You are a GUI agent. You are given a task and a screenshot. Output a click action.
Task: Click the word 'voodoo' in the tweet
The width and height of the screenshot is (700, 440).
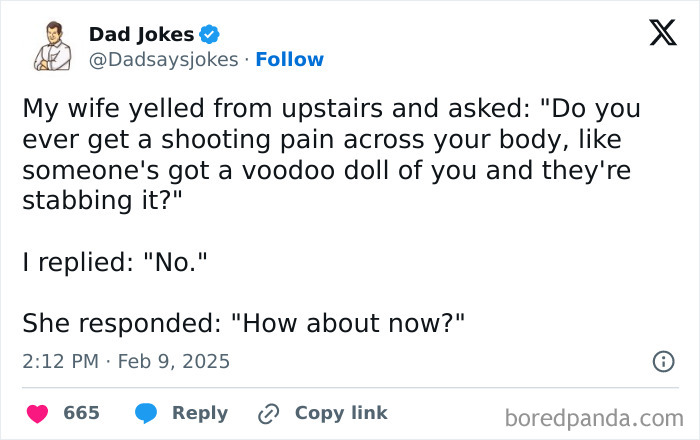[288, 170]
